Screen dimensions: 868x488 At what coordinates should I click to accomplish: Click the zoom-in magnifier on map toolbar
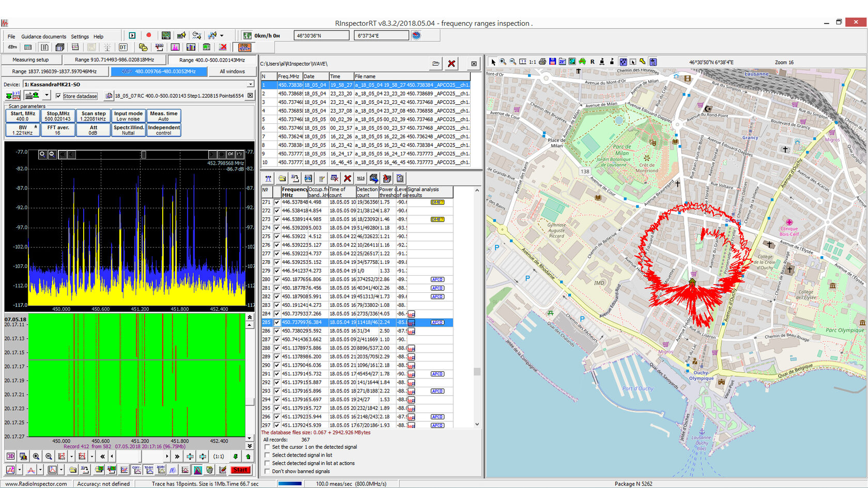click(x=503, y=62)
